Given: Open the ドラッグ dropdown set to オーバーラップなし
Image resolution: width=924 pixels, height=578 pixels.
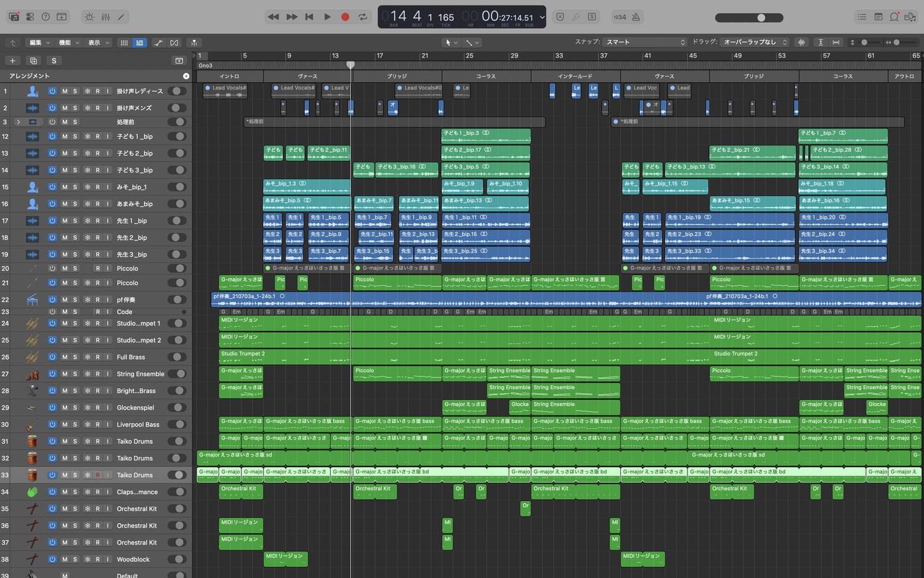Looking at the screenshot, I should [x=755, y=42].
